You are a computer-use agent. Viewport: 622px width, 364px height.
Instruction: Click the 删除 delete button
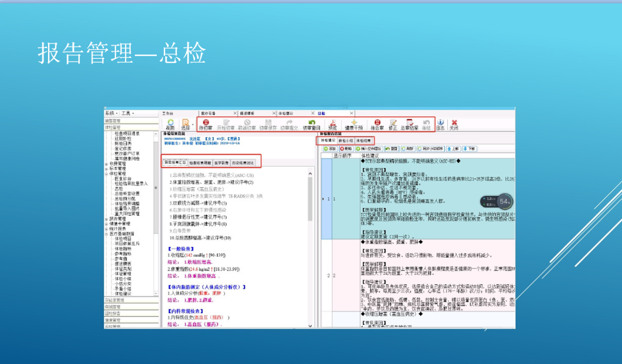tap(346, 148)
